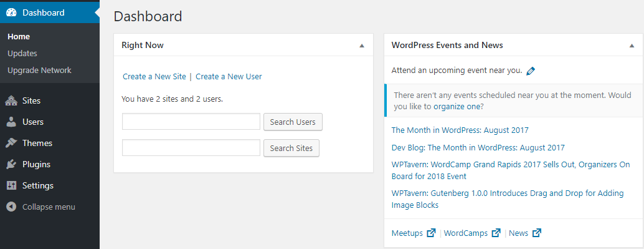This screenshot has height=249, width=644.
Task: Click the Dashboard gauge icon in sidebar
Action: click(11, 12)
